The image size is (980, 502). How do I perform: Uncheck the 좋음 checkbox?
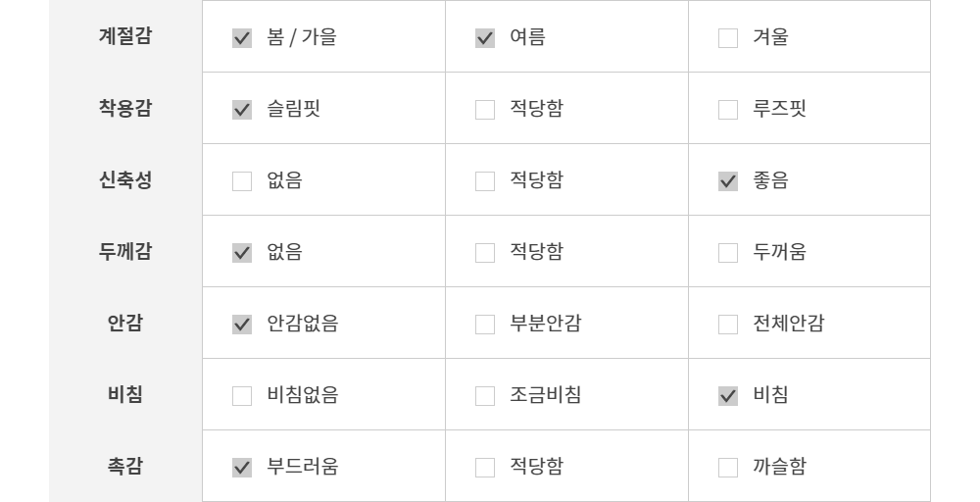(x=728, y=182)
